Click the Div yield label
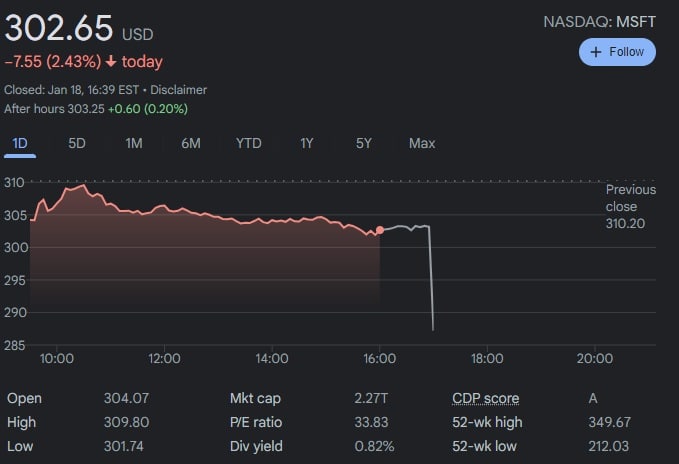The height and width of the screenshot is (464, 679). pos(256,446)
